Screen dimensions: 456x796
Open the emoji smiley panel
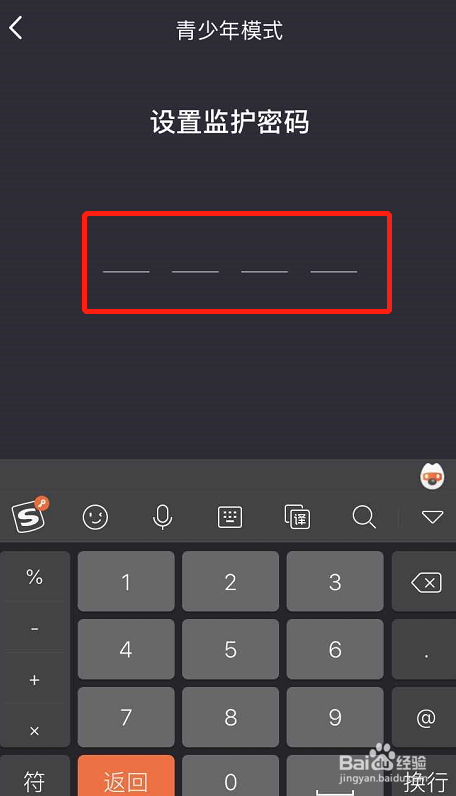click(x=95, y=517)
